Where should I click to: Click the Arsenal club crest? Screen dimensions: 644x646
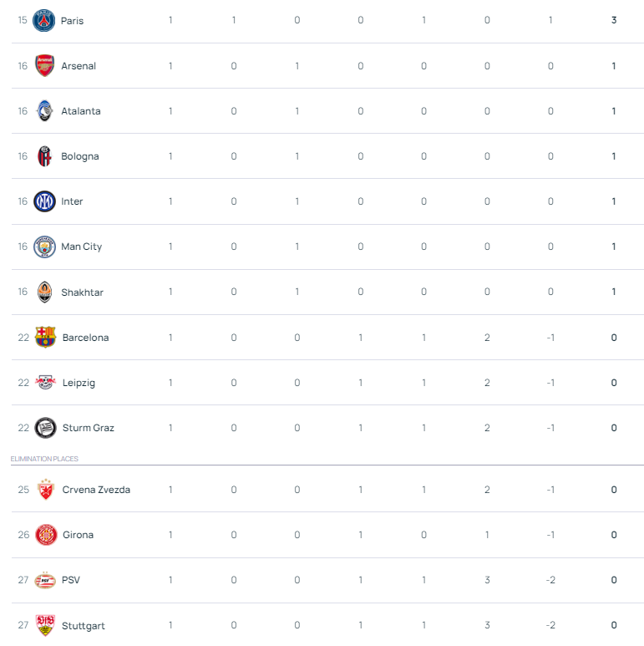[44, 65]
